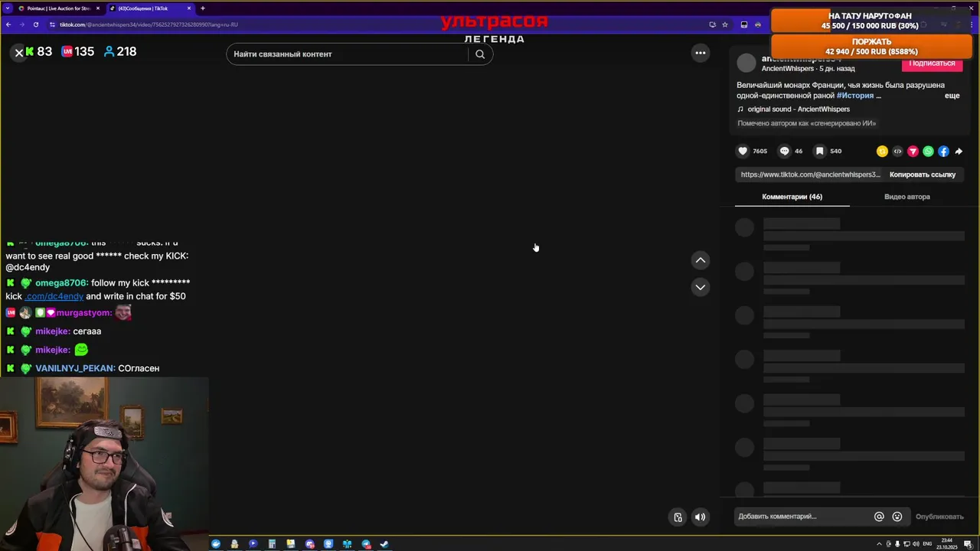The height and width of the screenshot is (551, 980).
Task: Click VANILNYJ_PEKAN username in chat
Action: [75, 368]
